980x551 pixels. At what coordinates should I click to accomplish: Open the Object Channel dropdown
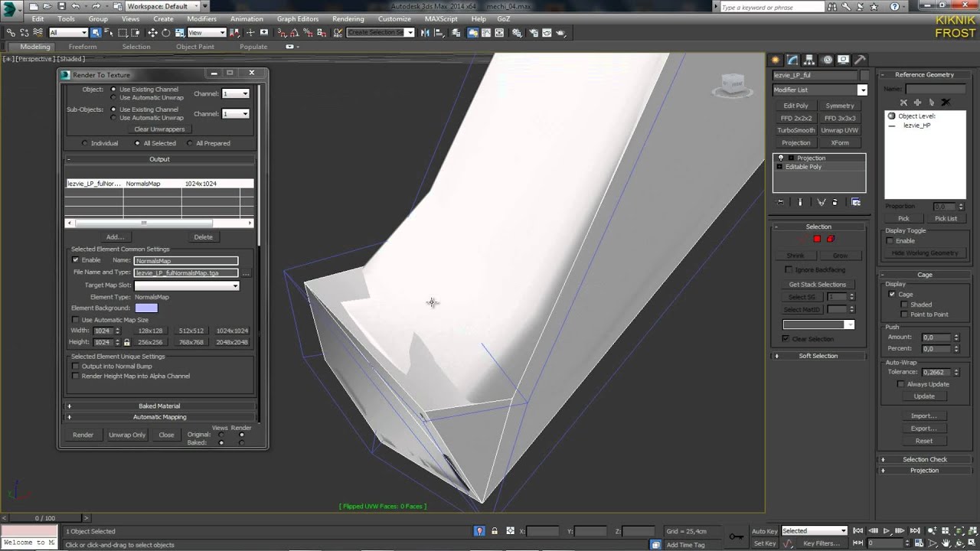click(x=235, y=94)
